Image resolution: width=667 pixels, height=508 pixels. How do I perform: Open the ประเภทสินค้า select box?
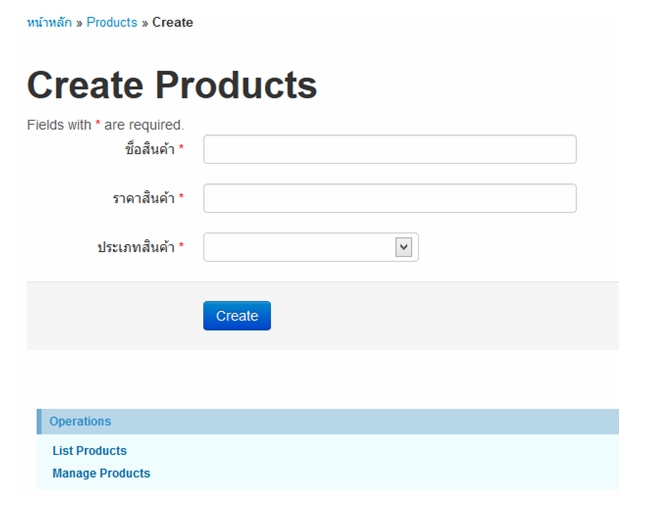311,247
